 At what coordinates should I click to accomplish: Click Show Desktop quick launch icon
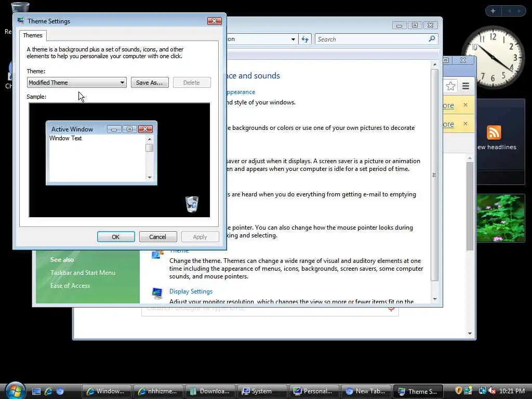tap(36, 391)
